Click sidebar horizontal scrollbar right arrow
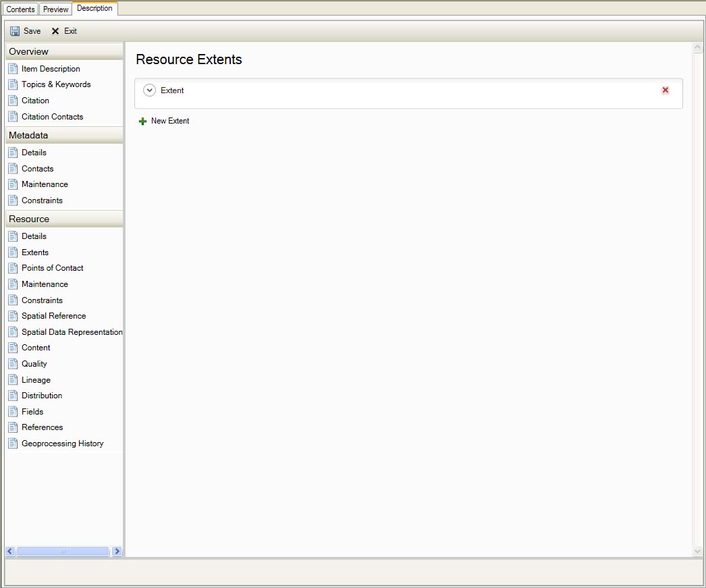 (x=117, y=552)
